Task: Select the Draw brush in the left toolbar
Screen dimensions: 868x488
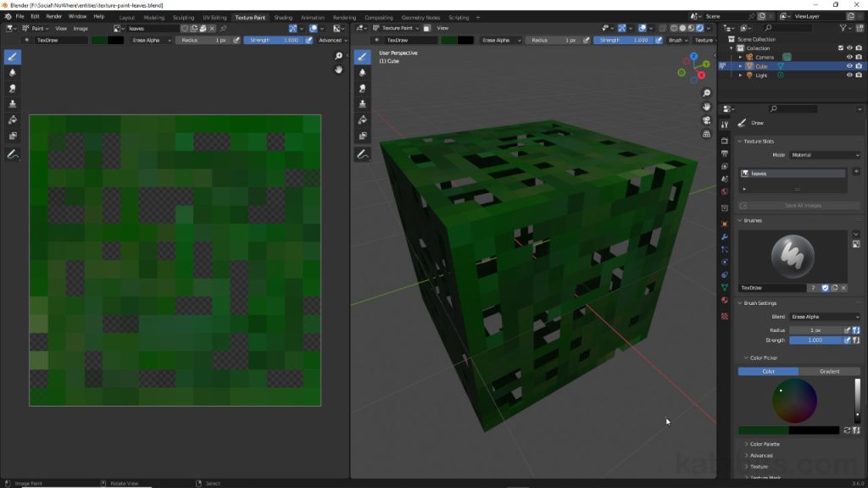Action: [11, 57]
